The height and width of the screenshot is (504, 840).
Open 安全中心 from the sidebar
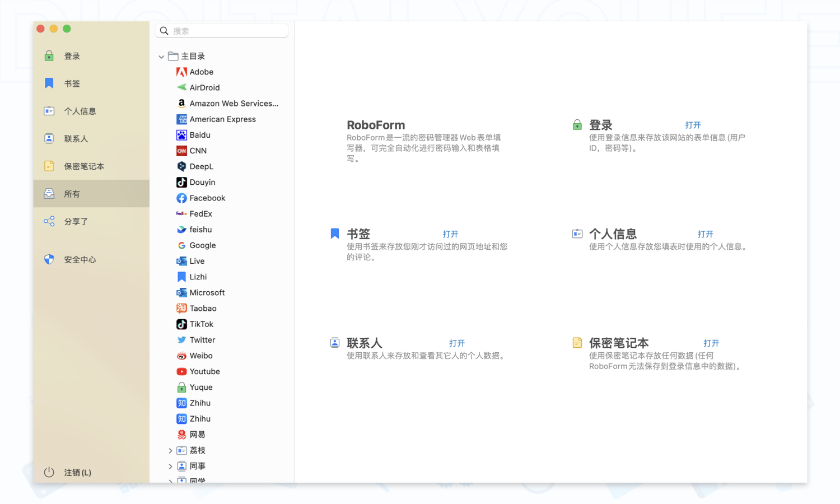click(91, 259)
